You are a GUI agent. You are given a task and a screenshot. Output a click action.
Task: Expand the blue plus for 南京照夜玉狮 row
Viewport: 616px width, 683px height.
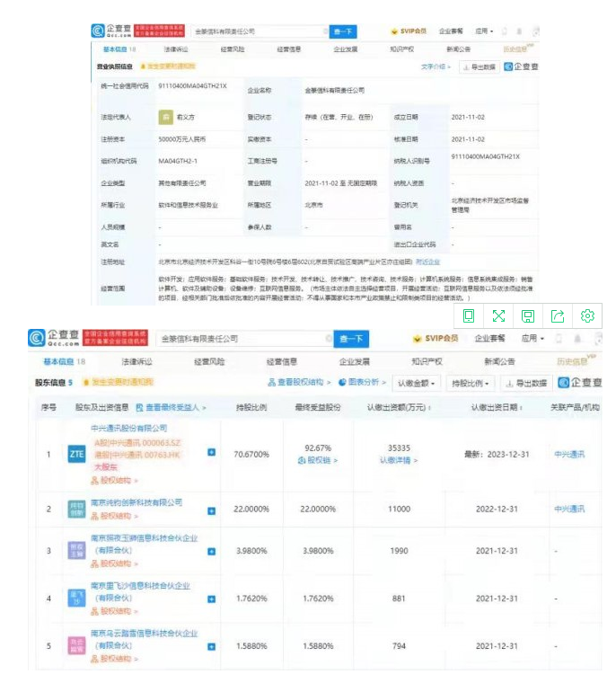pos(212,552)
